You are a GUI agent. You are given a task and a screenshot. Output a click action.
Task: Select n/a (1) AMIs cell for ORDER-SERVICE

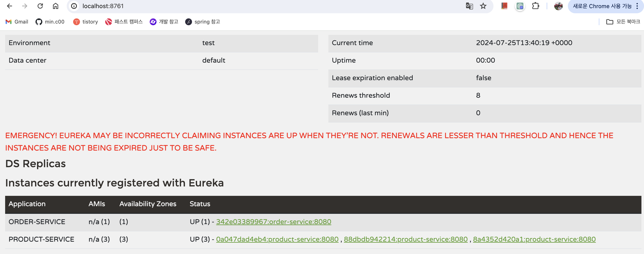point(99,222)
